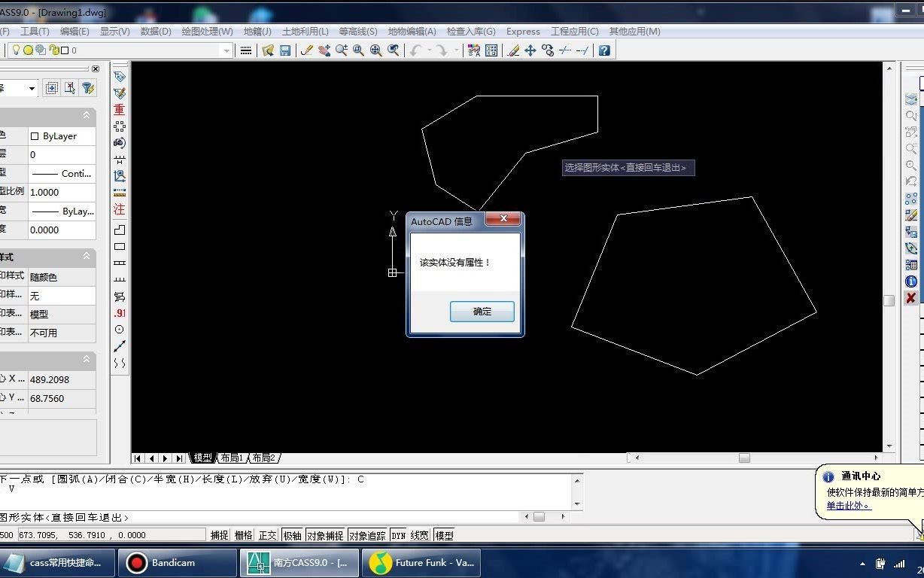
Task: Toggle 对象追踪 object tracking in status bar
Action: (x=367, y=535)
